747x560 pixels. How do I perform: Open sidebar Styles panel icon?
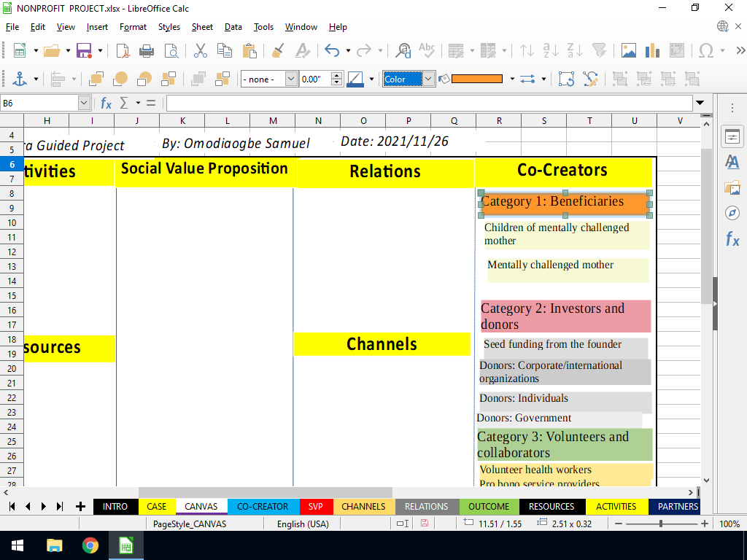(732, 163)
